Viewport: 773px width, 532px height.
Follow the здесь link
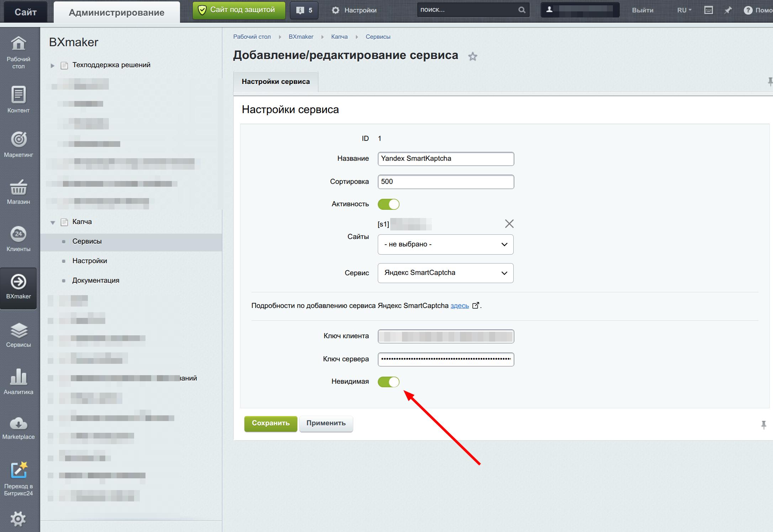[x=459, y=305]
